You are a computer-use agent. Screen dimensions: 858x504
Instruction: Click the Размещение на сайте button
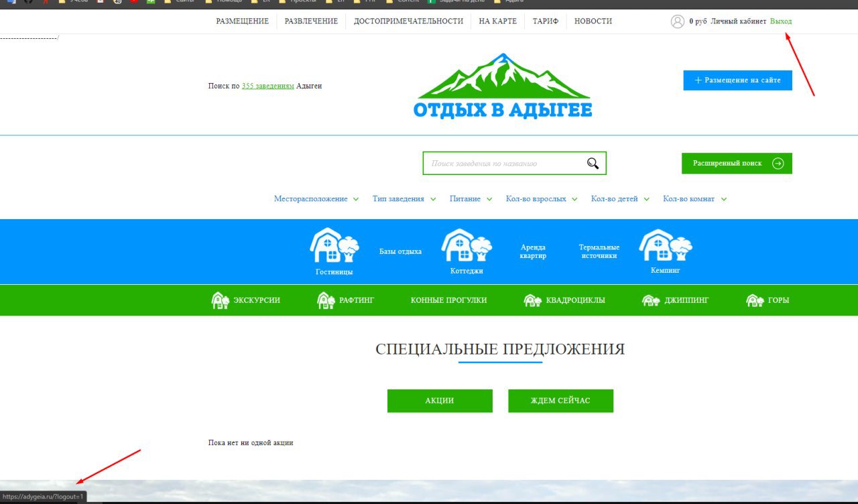click(x=738, y=80)
